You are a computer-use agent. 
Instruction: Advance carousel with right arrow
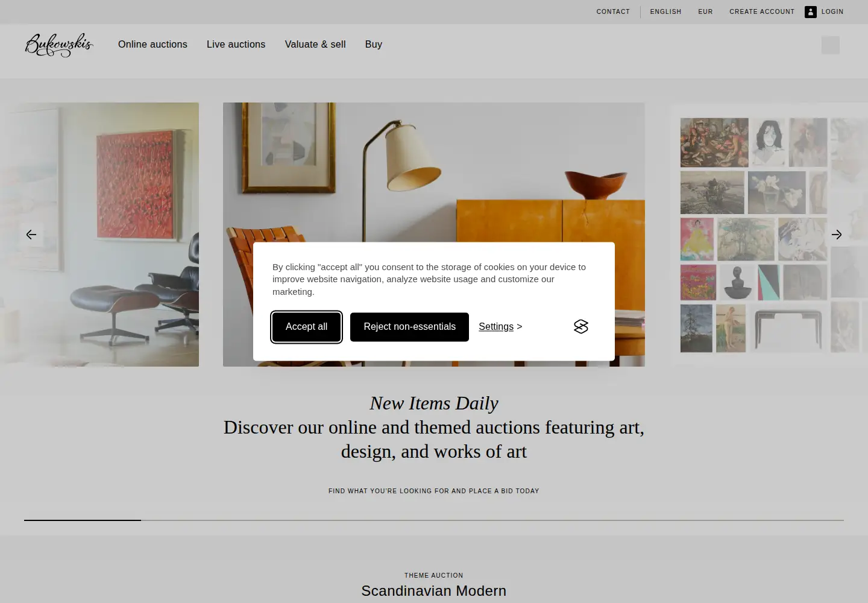point(837,235)
